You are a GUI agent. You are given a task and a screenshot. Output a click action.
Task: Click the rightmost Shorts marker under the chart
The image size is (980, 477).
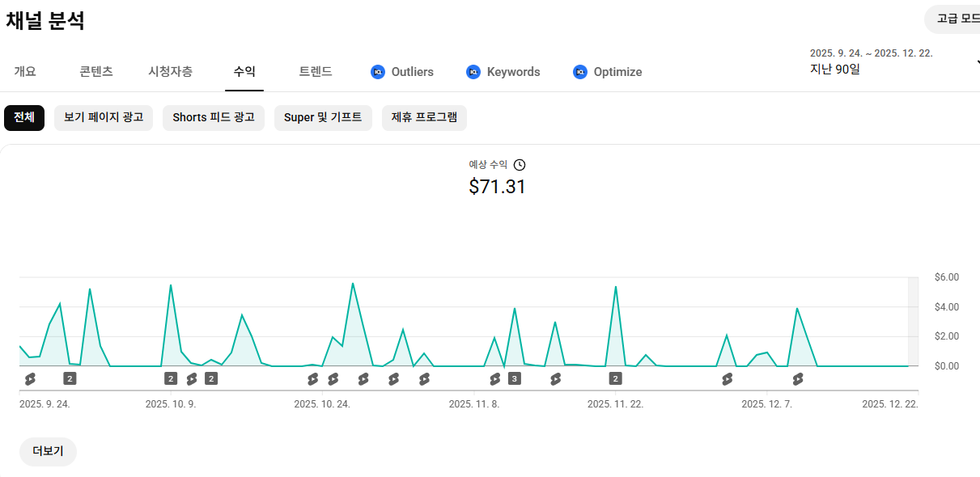tap(798, 378)
